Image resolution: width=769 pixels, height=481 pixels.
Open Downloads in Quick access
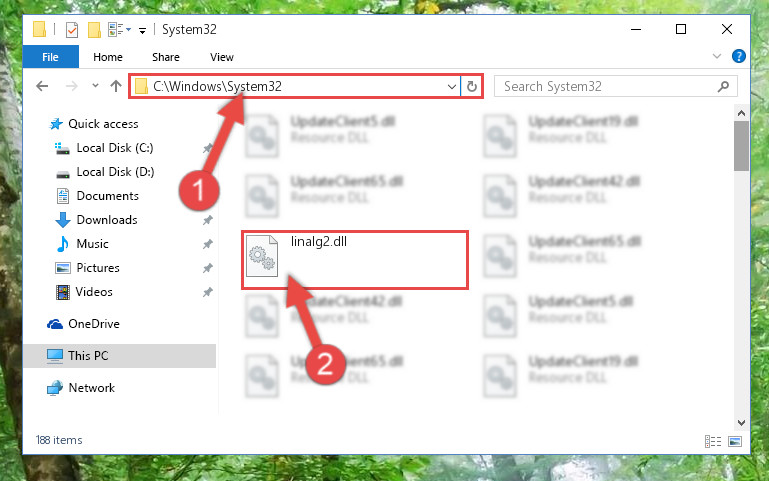[107, 220]
